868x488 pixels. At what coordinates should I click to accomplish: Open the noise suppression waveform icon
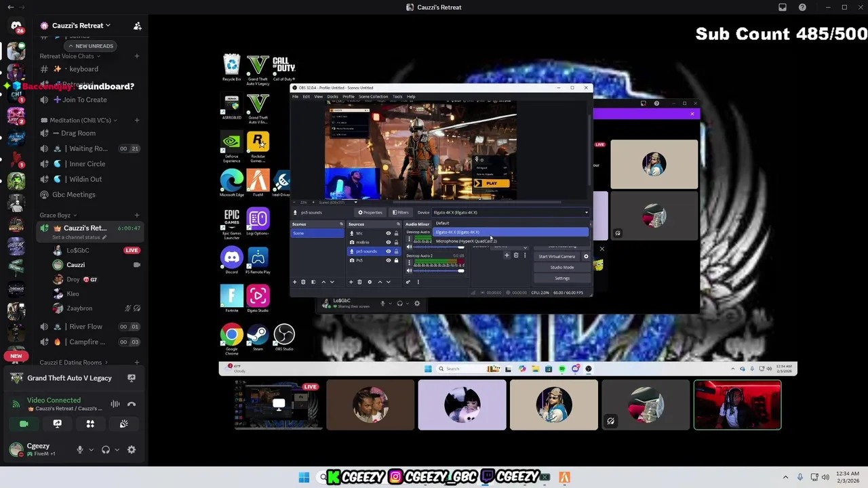point(115,404)
